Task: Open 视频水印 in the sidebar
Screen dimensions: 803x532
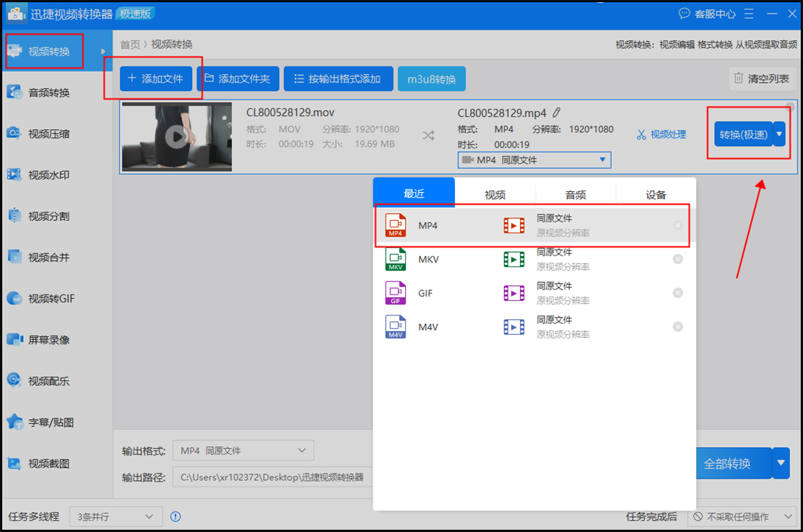Action: [x=56, y=175]
